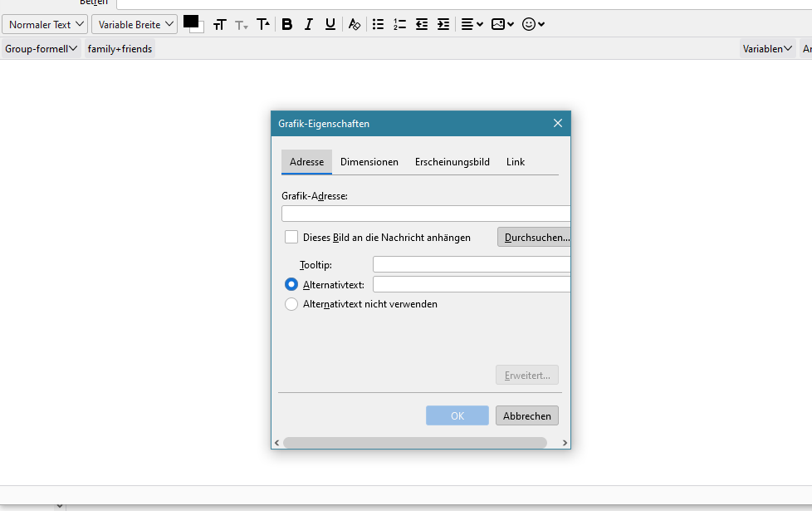Click the remove text formatting icon
The image size is (812, 511).
click(355, 24)
